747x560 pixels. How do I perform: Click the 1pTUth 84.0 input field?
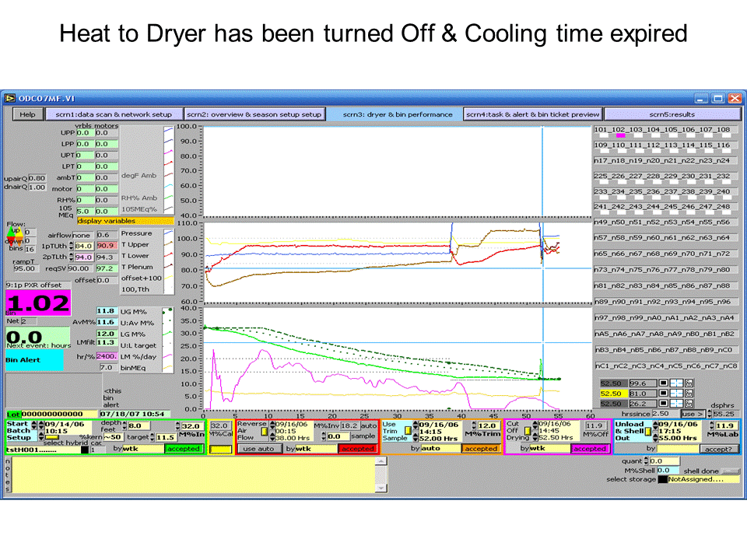pyautogui.click(x=83, y=246)
